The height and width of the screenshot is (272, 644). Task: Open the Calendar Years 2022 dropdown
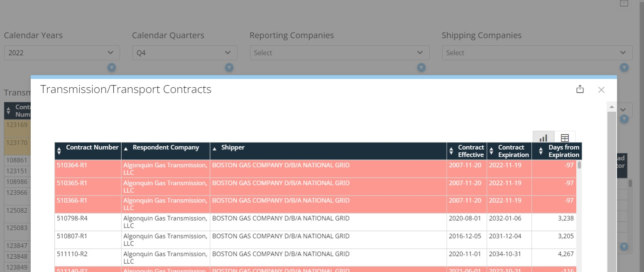click(x=62, y=53)
